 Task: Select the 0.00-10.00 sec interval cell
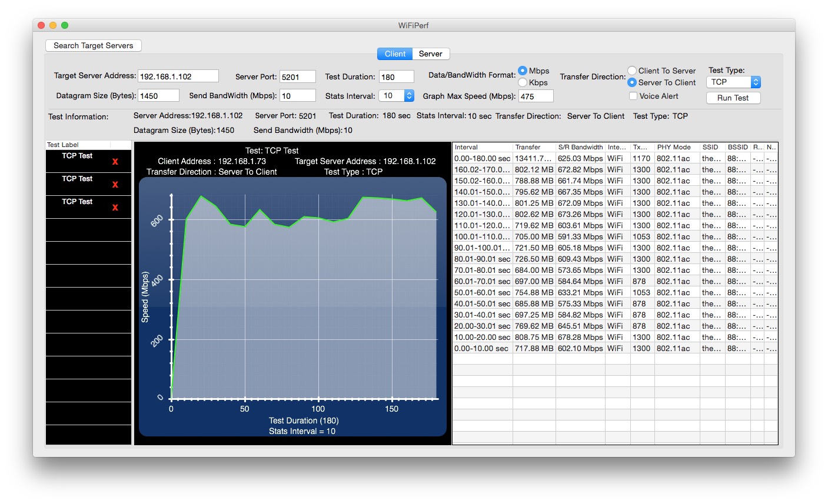tap(483, 348)
